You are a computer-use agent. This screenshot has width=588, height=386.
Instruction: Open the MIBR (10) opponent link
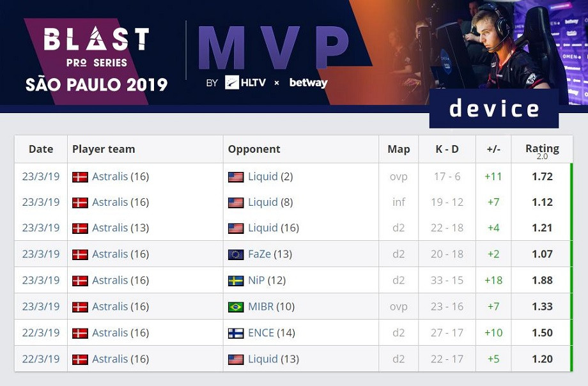pyautogui.click(x=272, y=307)
